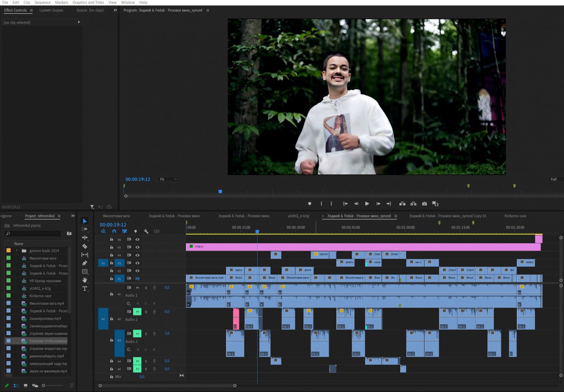Open Timeline Display Settings wrench

point(146,231)
